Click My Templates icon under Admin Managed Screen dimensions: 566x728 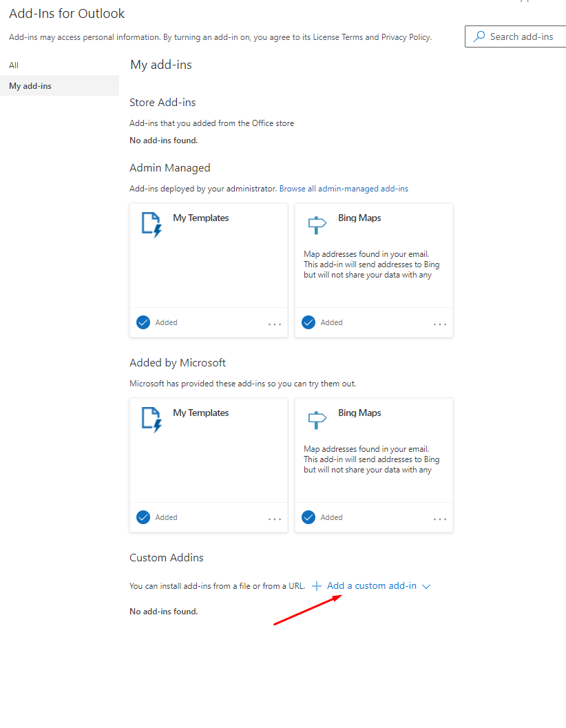coord(152,225)
